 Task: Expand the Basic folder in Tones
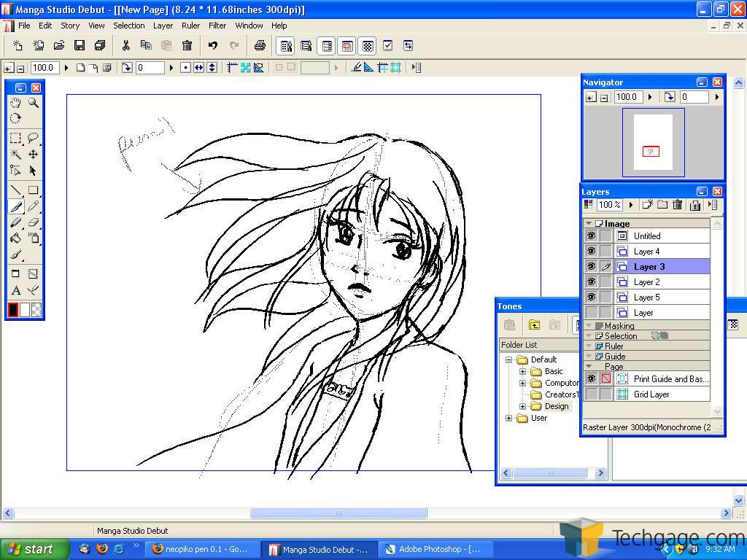click(522, 371)
